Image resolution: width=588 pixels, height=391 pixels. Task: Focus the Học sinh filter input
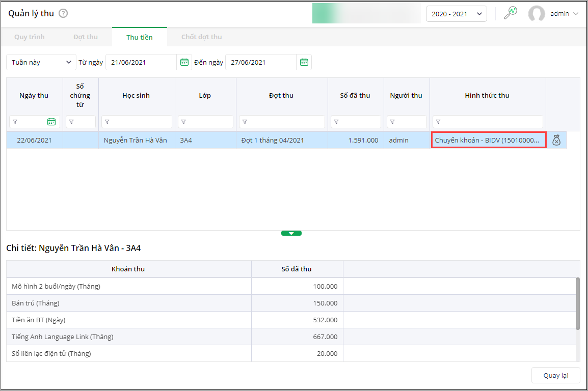(137, 122)
